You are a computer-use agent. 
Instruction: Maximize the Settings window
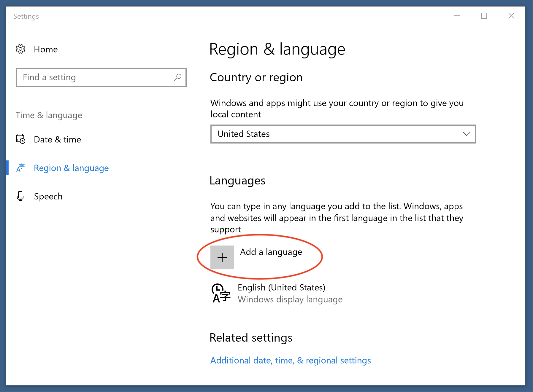pyautogui.click(x=484, y=16)
